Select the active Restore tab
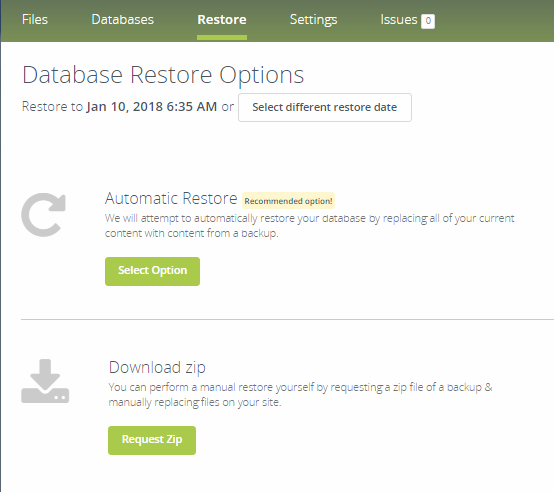 [222, 19]
